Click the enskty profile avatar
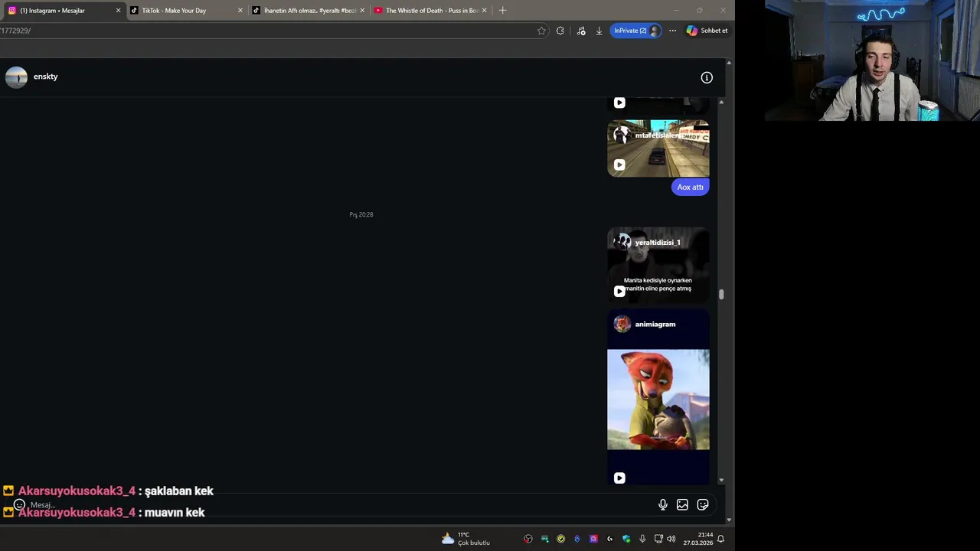 tap(16, 77)
